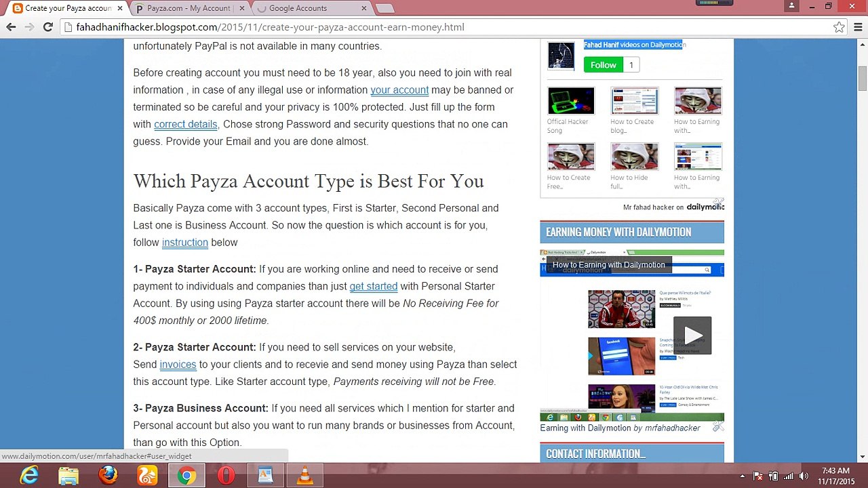Image resolution: width=868 pixels, height=488 pixels.
Task: Click the '3- Payza Business Account:' bold text
Action: tap(201, 408)
